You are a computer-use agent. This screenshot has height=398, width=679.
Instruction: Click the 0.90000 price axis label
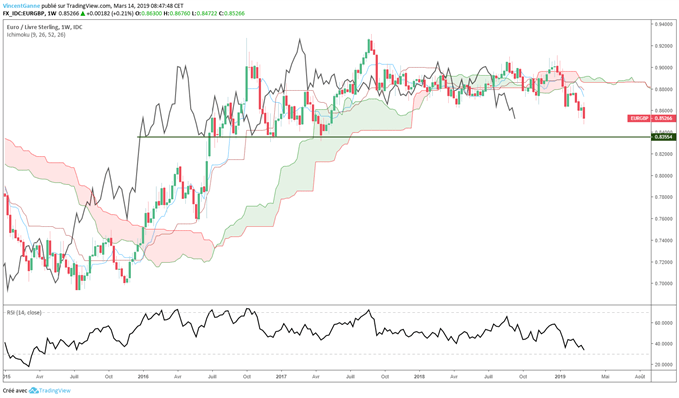point(665,68)
